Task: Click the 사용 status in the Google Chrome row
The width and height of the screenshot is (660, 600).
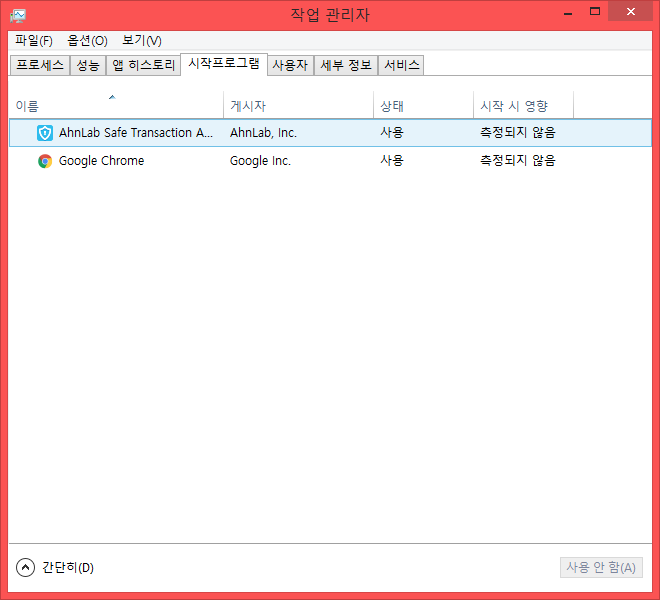Action: (392, 160)
